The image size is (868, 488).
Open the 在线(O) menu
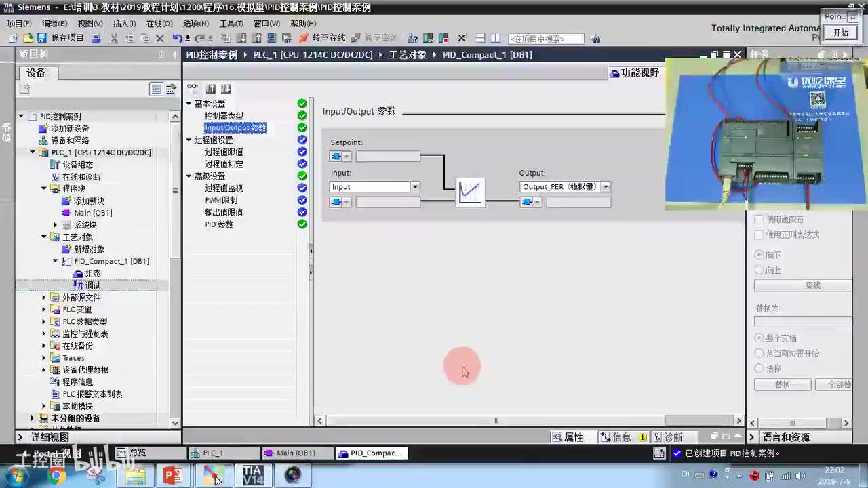click(159, 23)
